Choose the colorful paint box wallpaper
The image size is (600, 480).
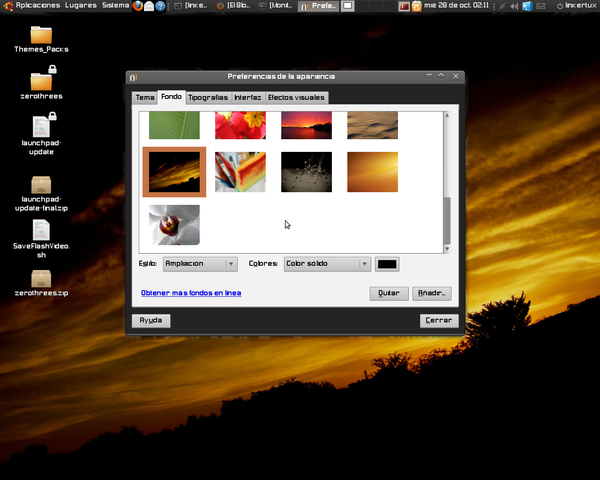pyautogui.click(x=240, y=172)
